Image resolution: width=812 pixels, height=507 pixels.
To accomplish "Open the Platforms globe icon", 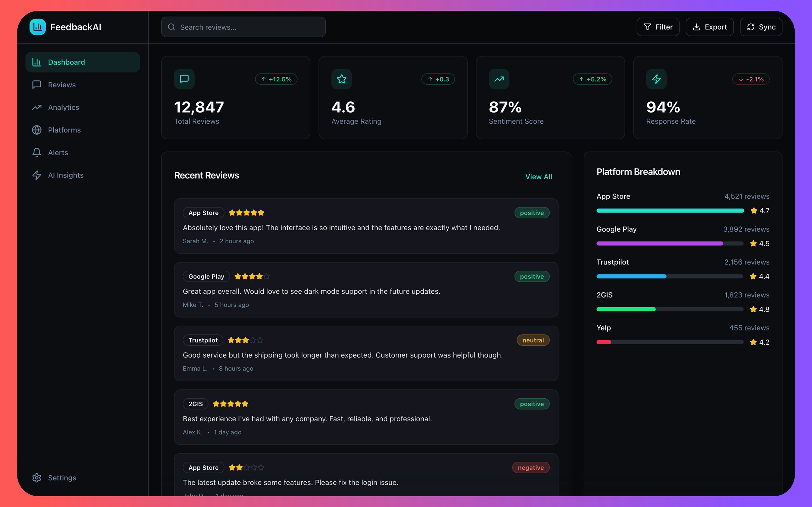I will click(37, 130).
